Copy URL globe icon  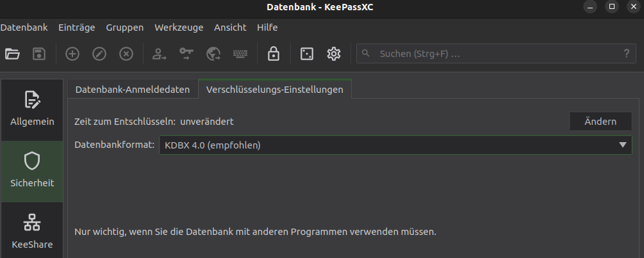[x=213, y=54]
